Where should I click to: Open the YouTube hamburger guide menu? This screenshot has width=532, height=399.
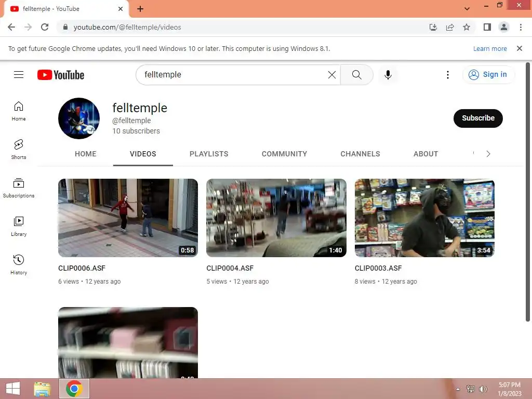point(19,75)
